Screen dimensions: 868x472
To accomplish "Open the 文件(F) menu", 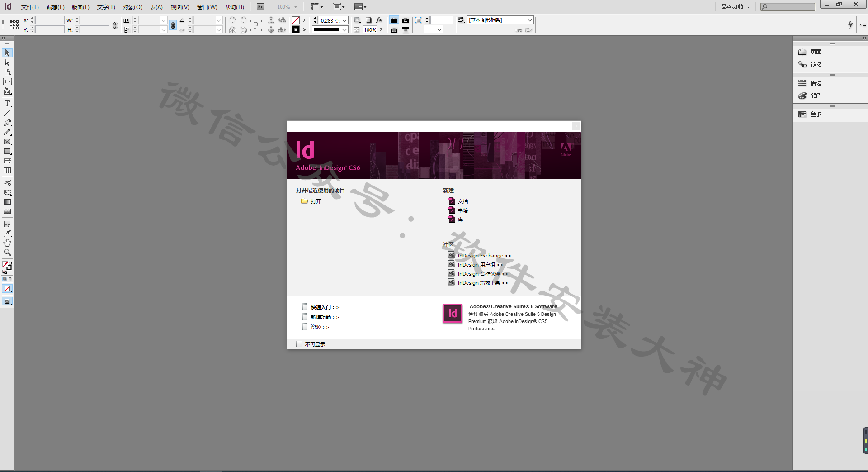I will [x=30, y=7].
